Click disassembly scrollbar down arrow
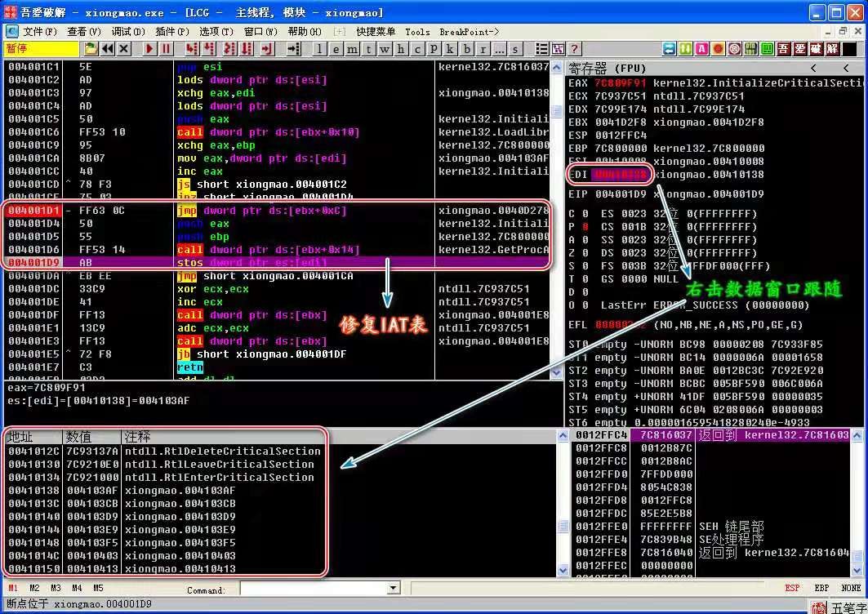Screen dimensions: 868x614 [x=557, y=373]
